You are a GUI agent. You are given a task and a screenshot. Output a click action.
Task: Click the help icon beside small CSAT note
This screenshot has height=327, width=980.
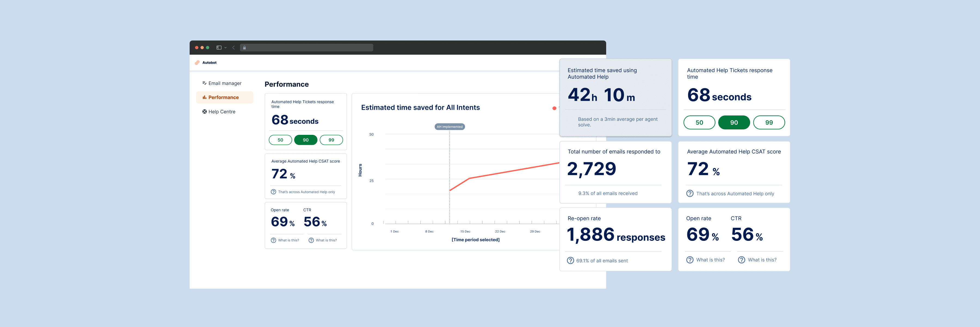click(273, 192)
